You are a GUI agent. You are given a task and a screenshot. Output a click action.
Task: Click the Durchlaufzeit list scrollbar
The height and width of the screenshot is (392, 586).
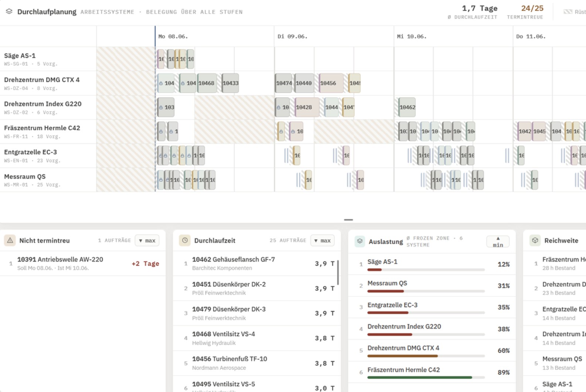coord(338,272)
